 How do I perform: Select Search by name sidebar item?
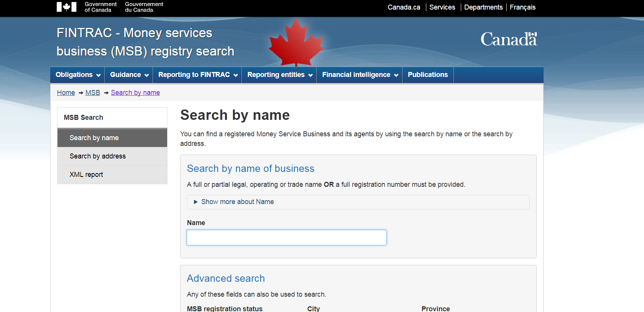click(94, 138)
